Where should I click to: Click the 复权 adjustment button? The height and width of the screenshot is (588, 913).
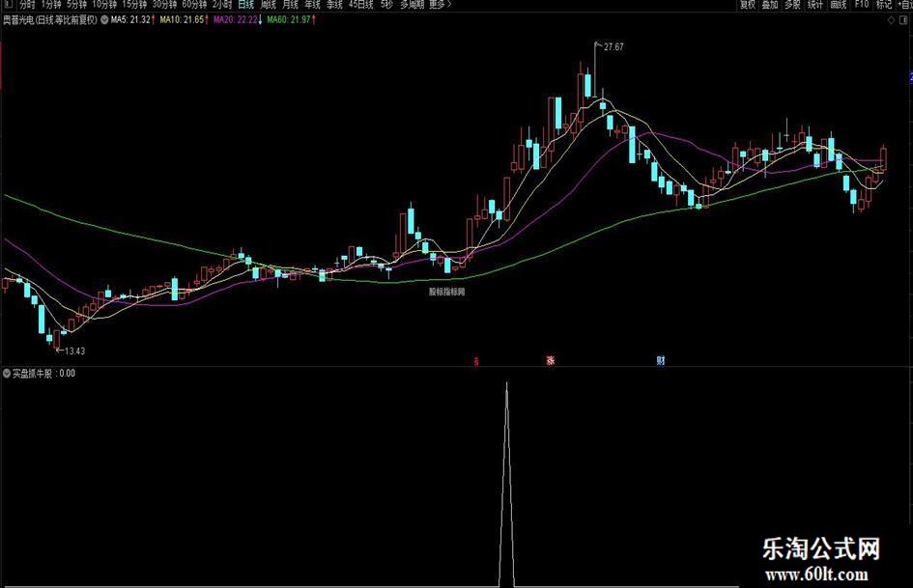pyautogui.click(x=748, y=5)
